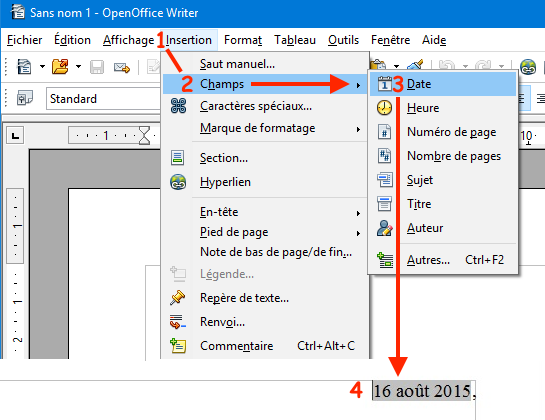Open the dropdown arrow next to Open folder
Image resolution: width=545 pixels, height=420 pixels.
pyautogui.click(x=79, y=66)
